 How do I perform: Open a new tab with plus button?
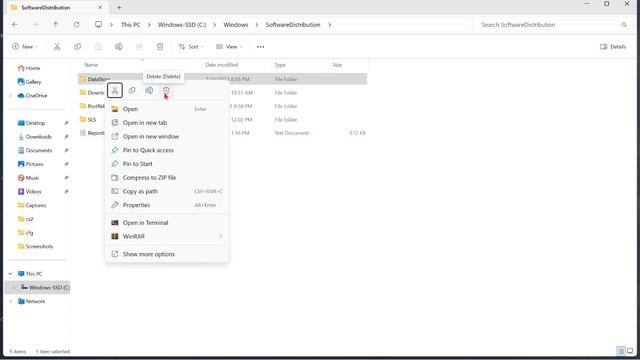119,7
